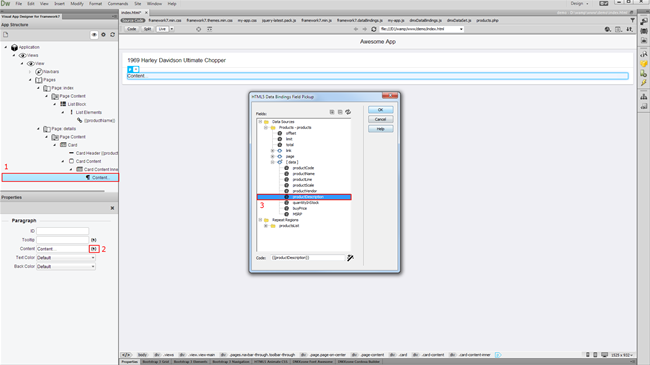Click the expand all icon above Fields tree
650x365 pixels.
332,112
